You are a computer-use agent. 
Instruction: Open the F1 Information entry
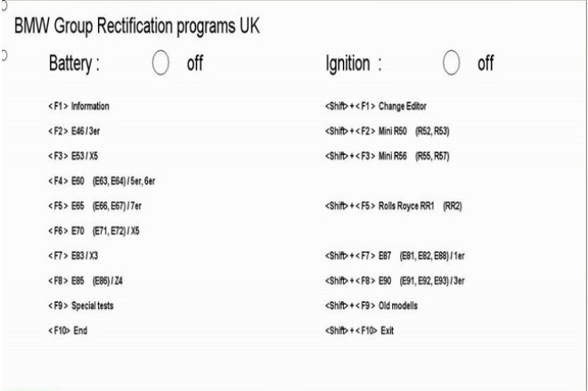coord(78,106)
